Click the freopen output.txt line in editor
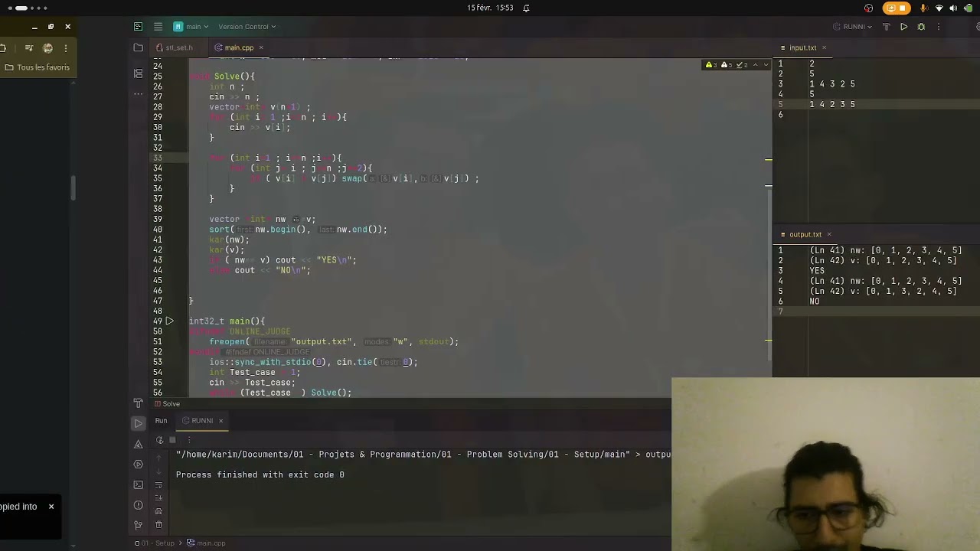980x551 pixels. (x=334, y=341)
